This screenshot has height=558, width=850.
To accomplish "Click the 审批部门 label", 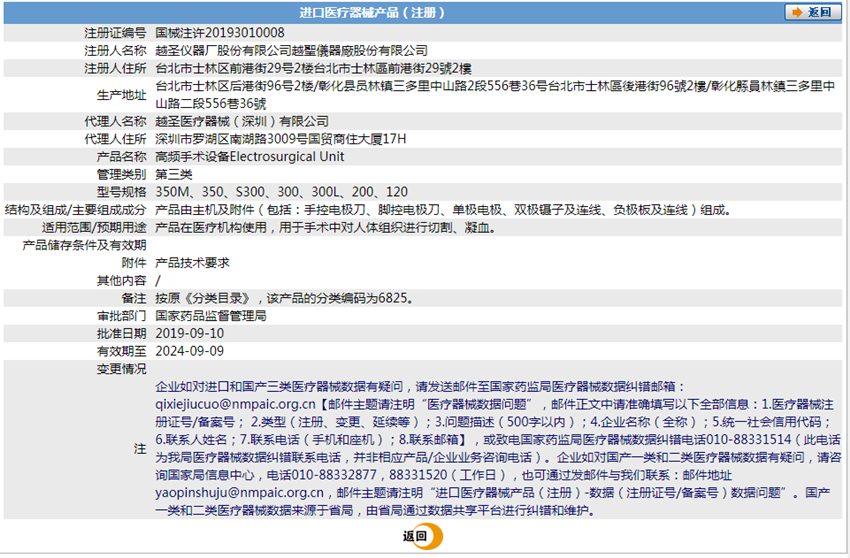I will point(121,316).
